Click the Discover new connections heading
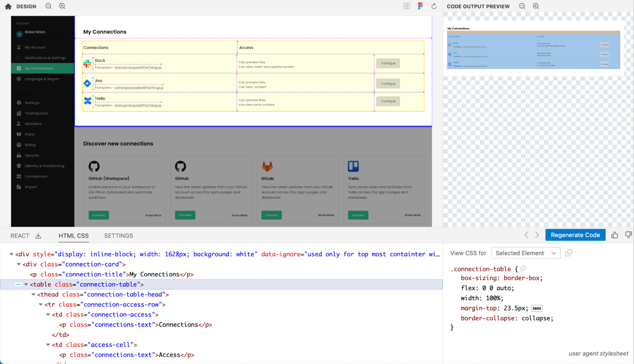Image resolution: width=634 pixels, height=364 pixels. [x=118, y=144]
